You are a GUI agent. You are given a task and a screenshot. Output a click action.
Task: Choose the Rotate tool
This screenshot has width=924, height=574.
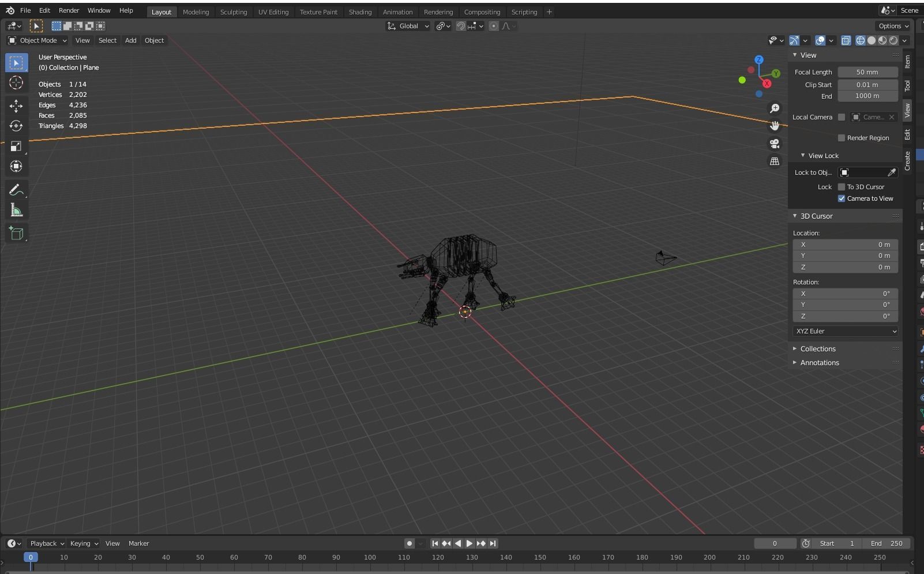point(16,126)
